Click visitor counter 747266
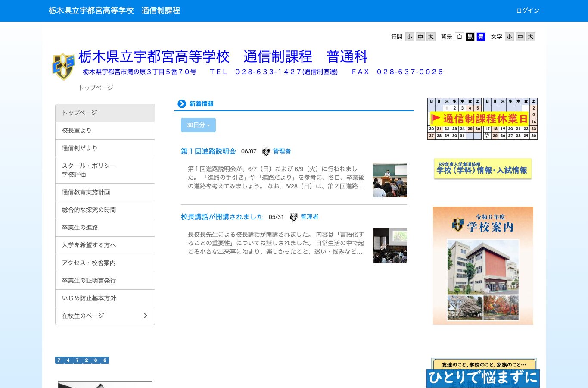 (x=82, y=360)
